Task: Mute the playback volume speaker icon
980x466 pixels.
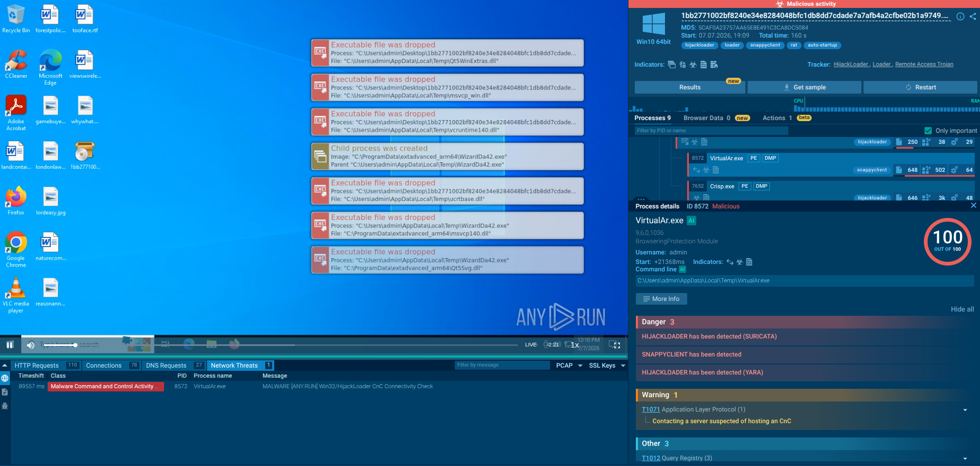Action: pos(31,345)
